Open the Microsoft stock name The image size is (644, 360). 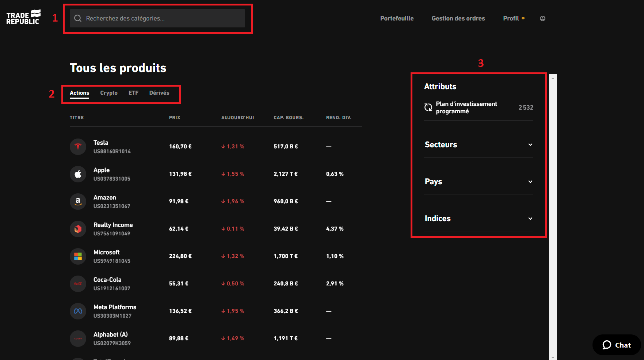[107, 252]
